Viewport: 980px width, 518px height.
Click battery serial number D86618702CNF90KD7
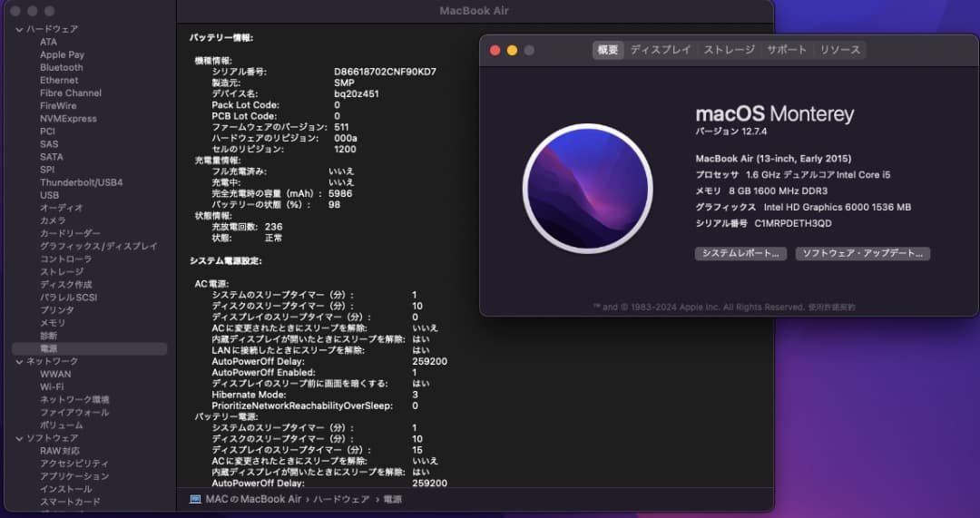pyautogui.click(x=385, y=72)
